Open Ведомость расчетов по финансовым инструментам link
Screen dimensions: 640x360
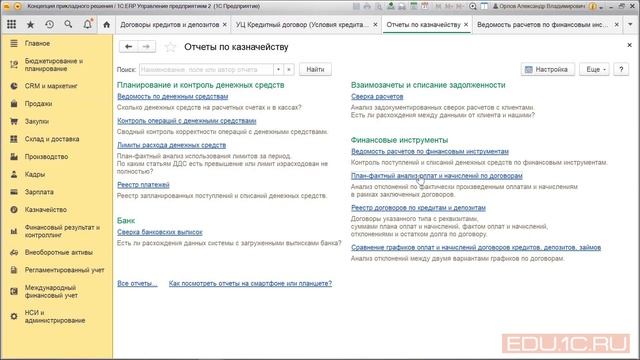coord(430,152)
